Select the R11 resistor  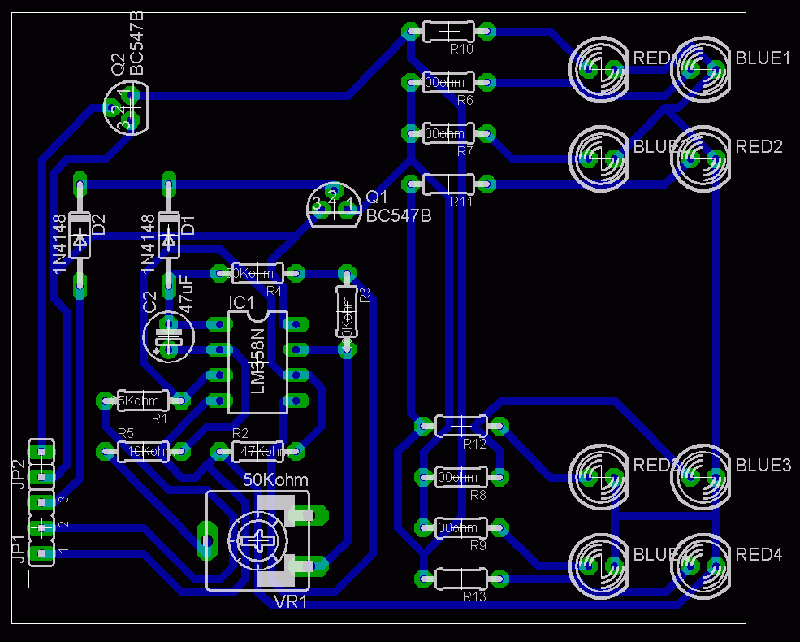[x=447, y=184]
